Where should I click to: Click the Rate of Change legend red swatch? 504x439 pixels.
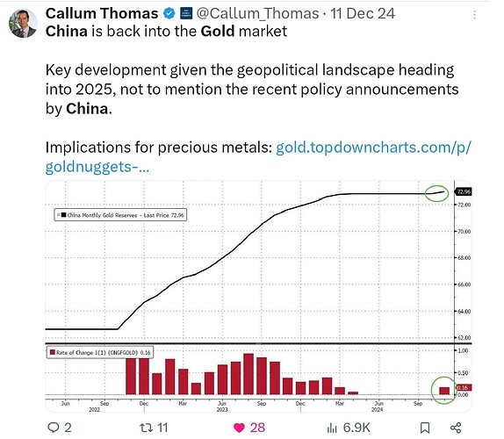53,352
